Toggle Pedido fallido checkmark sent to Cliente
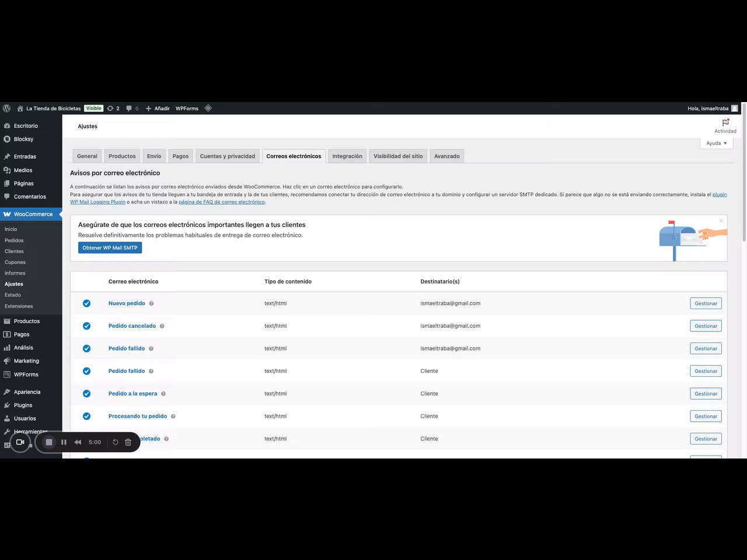747x560 pixels. (86, 371)
